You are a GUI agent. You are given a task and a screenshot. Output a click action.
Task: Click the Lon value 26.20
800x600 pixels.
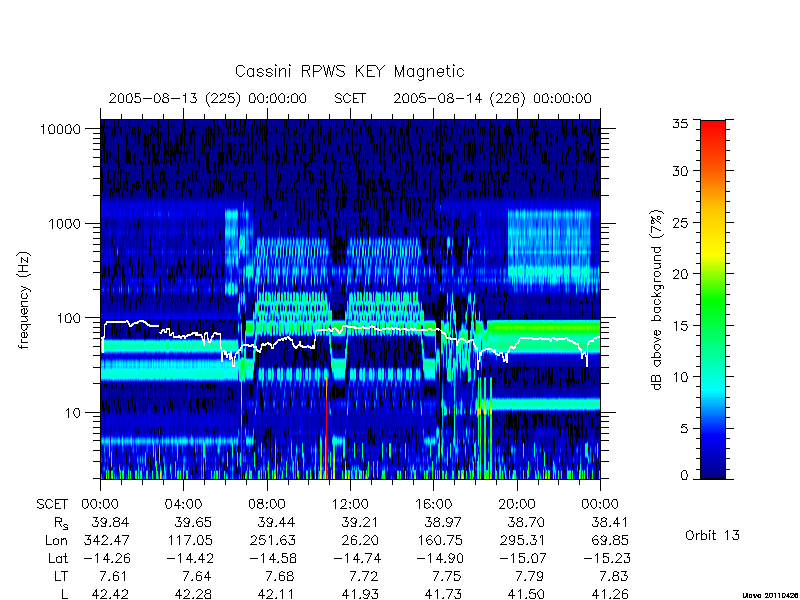point(360,540)
